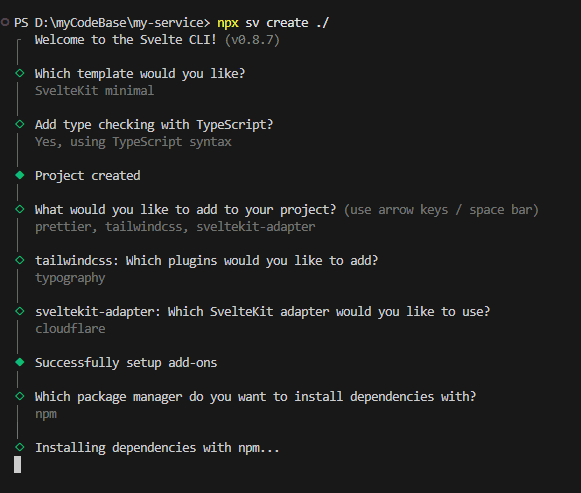Click the diamond icon beside 'Which template would you like?'
The height and width of the screenshot is (493, 581).
click(20, 73)
